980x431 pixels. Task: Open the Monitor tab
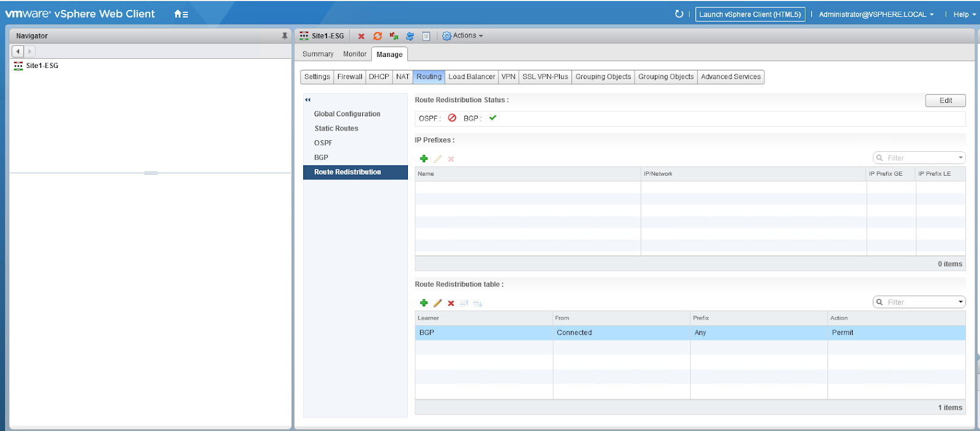(x=355, y=54)
